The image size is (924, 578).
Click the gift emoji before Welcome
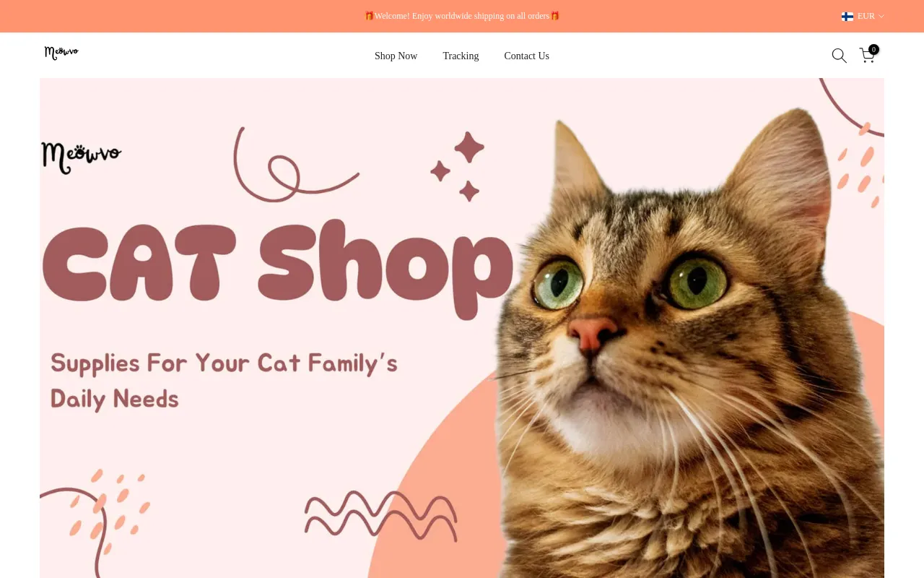click(369, 16)
